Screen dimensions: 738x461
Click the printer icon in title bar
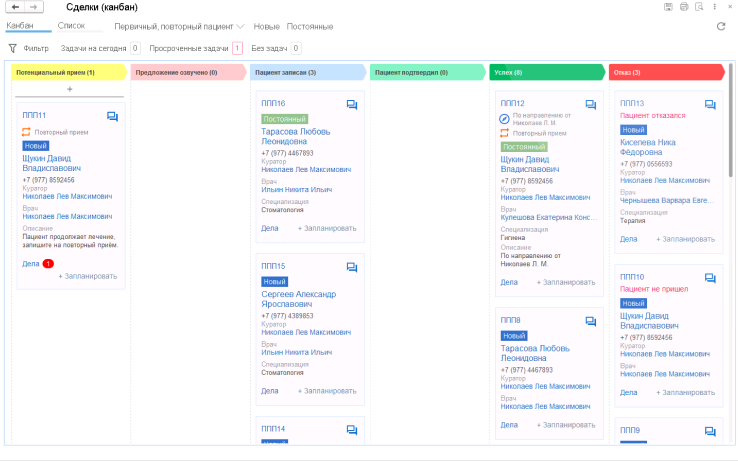[x=684, y=7]
